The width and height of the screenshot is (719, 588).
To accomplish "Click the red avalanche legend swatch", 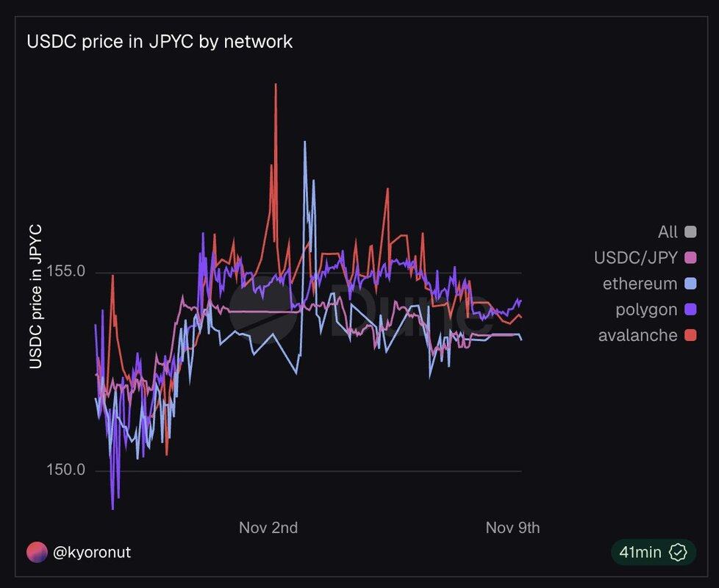I will click(690, 335).
